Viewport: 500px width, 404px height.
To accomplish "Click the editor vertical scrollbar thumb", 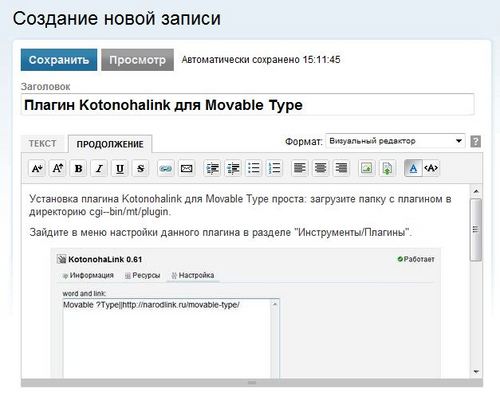I will [476, 229].
